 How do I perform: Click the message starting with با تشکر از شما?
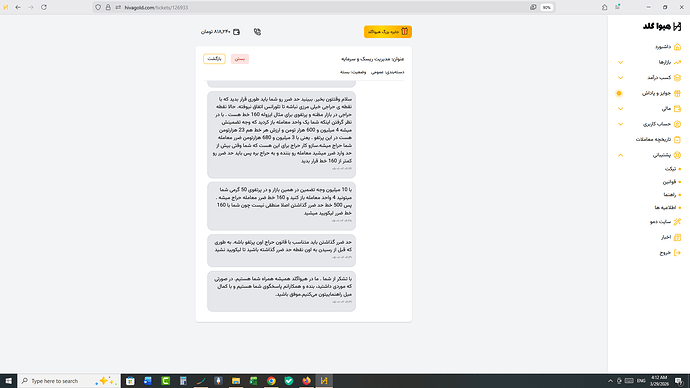tap(282, 291)
